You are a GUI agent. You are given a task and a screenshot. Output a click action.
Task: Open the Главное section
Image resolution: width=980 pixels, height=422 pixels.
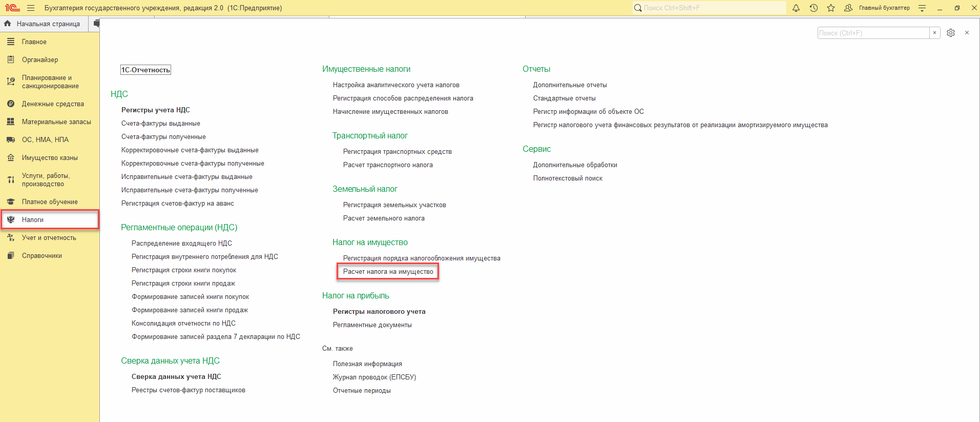pyautogui.click(x=34, y=42)
